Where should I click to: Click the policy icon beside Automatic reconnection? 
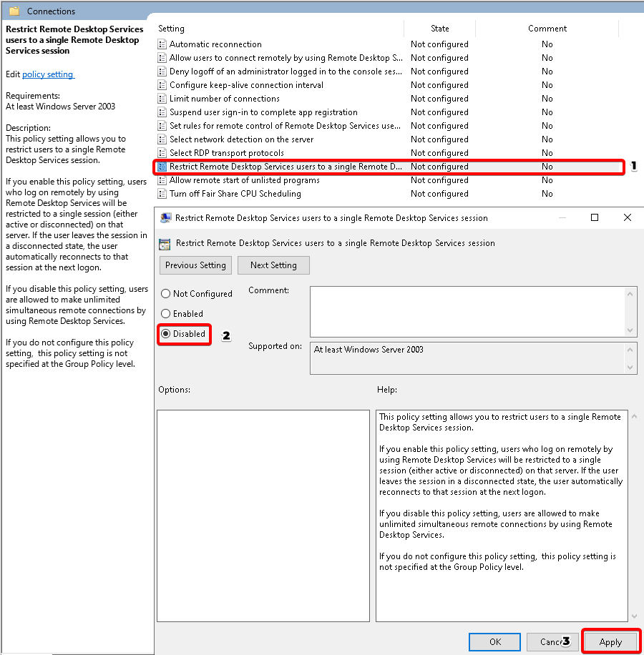coord(162,44)
